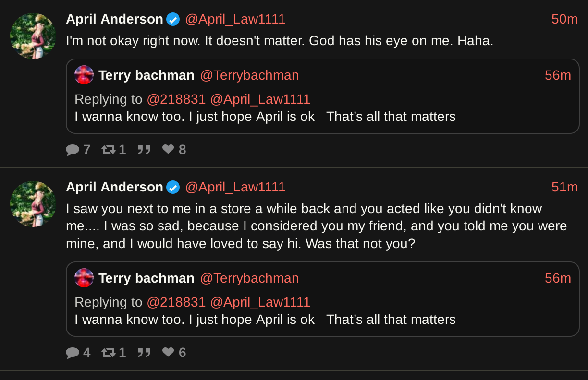Click the 50m timestamp link
This screenshot has height=380, width=588.
click(564, 19)
